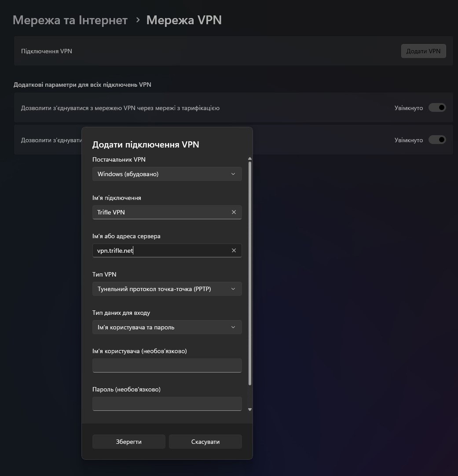
Task: Click the Мережа VPN page title
Action: (x=184, y=20)
